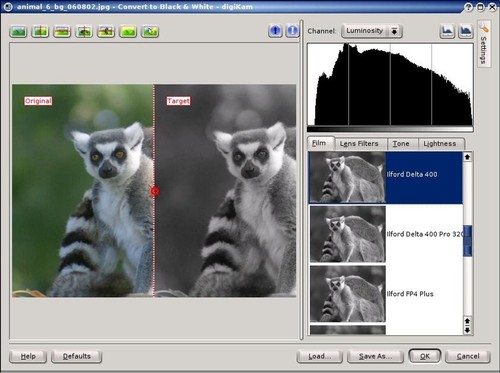Image resolution: width=500 pixels, height=373 pixels.
Task: Select the Ilford FP4 Plus film thumbnail
Action: (348, 294)
